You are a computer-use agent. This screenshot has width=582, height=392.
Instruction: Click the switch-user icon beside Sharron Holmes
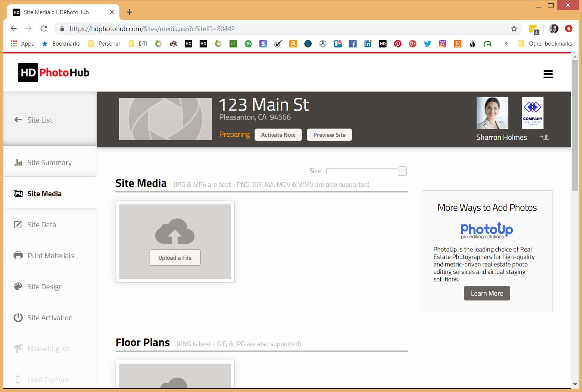click(x=544, y=137)
